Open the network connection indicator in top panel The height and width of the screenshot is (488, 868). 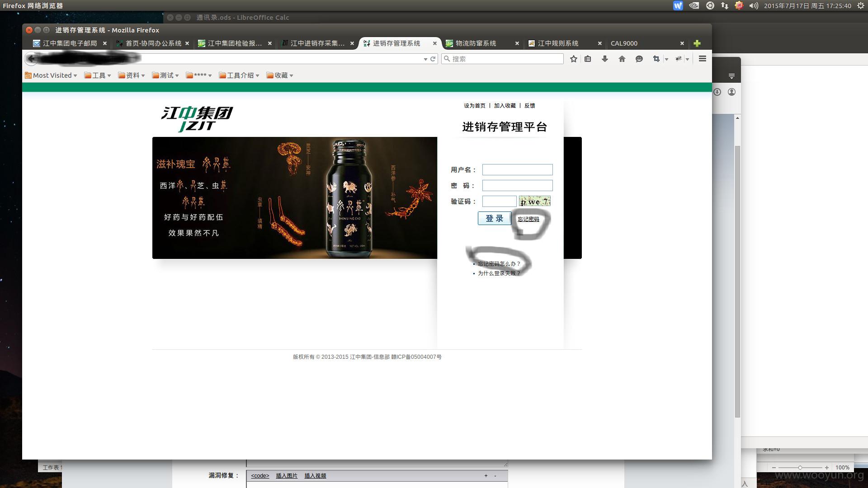(x=725, y=5)
